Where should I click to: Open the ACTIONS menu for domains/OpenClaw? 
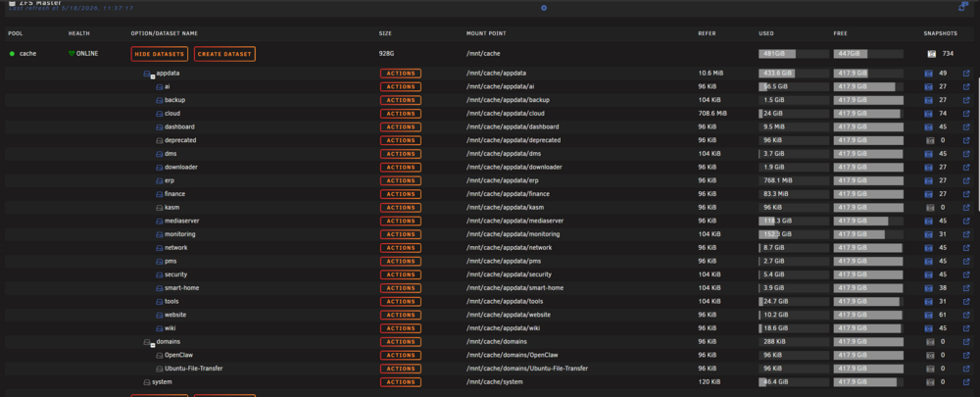pyautogui.click(x=401, y=355)
